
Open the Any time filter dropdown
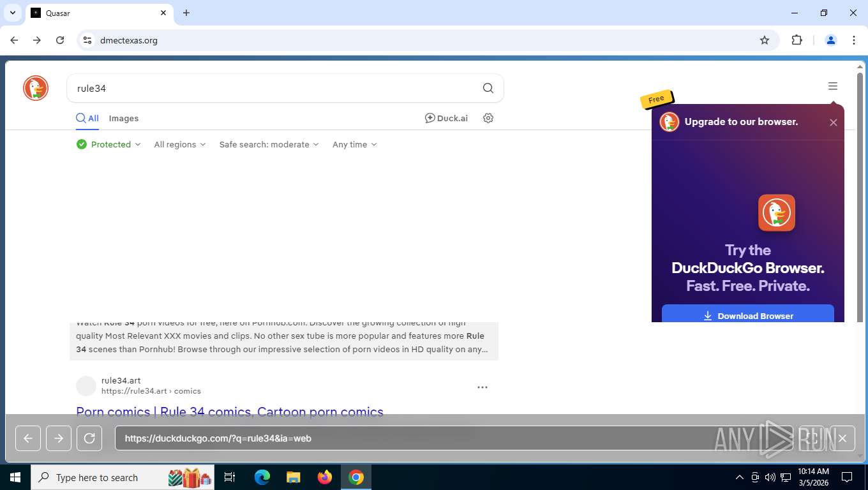pyautogui.click(x=355, y=144)
